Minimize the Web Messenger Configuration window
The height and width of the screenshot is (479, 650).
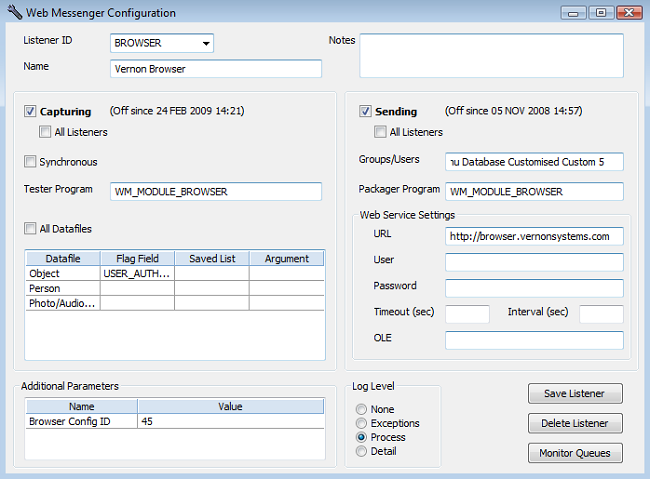tap(573, 13)
